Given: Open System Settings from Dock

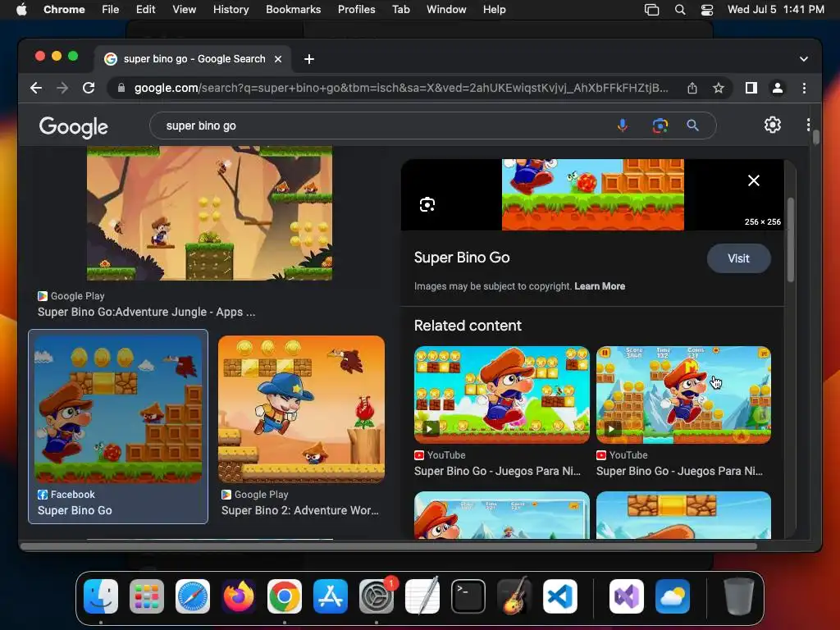Looking at the screenshot, I should pyautogui.click(x=376, y=596).
